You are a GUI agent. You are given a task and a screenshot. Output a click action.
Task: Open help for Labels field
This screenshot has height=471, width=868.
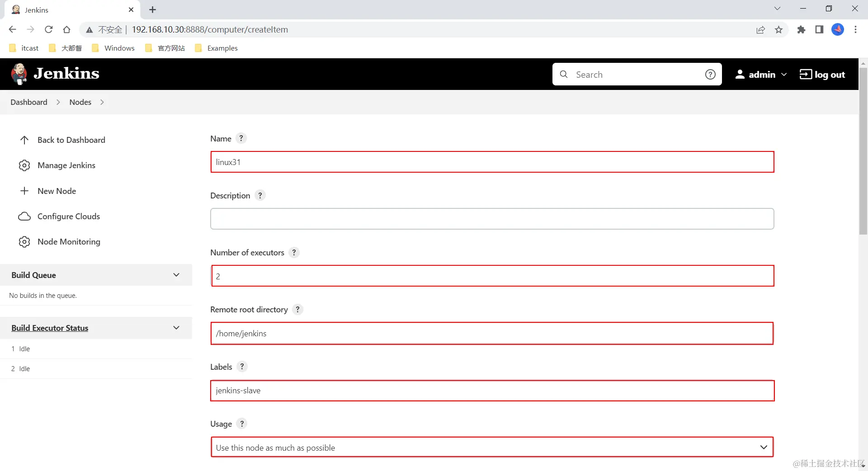pyautogui.click(x=242, y=367)
